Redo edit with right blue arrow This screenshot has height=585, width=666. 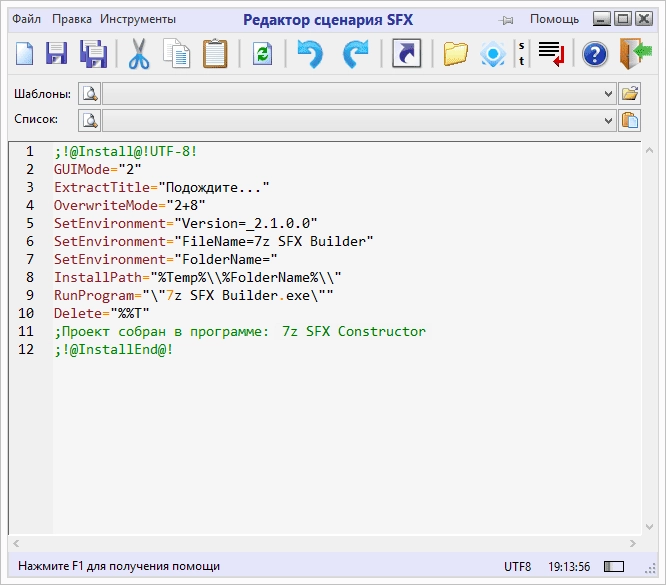tap(355, 54)
